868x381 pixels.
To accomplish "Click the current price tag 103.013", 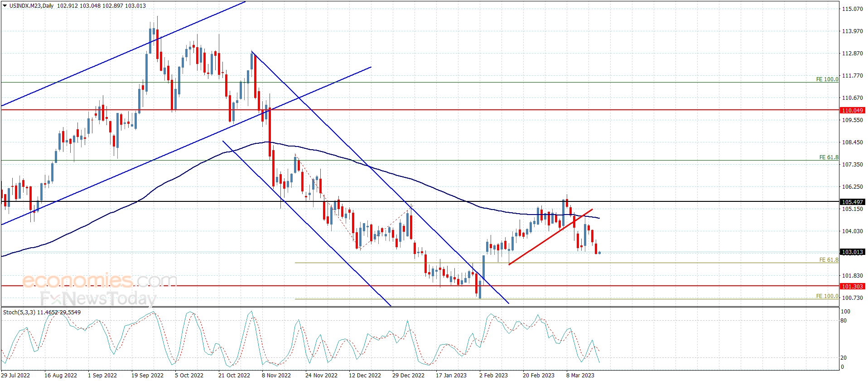I will pyautogui.click(x=852, y=252).
